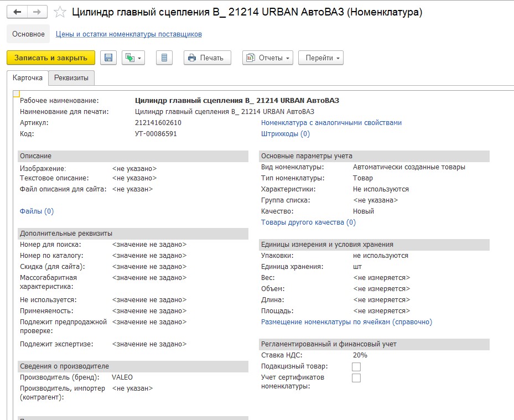514x420 pixels.
Task: Open the create-based-on dropdown button
Action: pyautogui.click(x=133, y=58)
